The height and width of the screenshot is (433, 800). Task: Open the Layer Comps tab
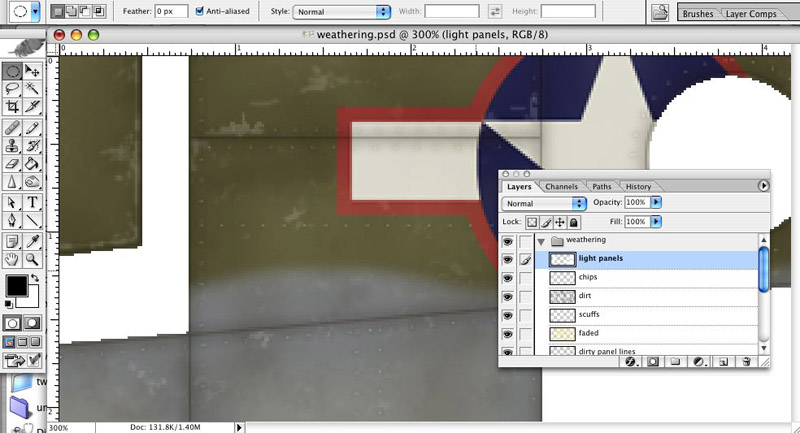tap(751, 14)
